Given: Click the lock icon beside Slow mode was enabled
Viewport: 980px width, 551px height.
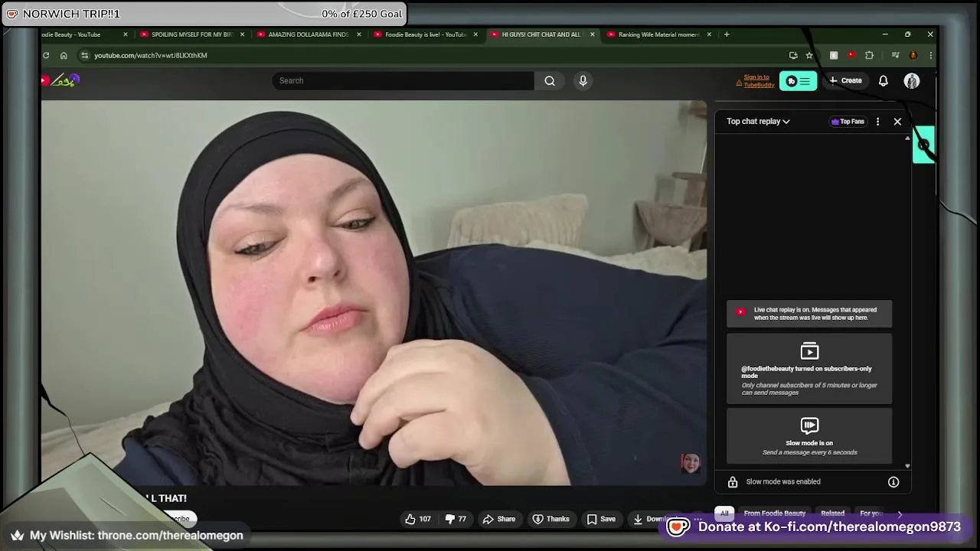Looking at the screenshot, I should click(732, 481).
